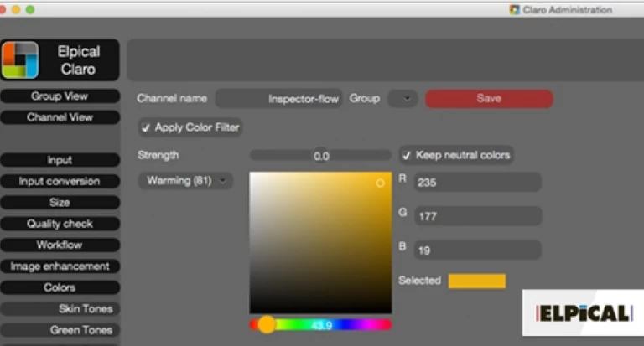Click the R value input field
Viewport: 644px width, 346px height.
click(476, 182)
